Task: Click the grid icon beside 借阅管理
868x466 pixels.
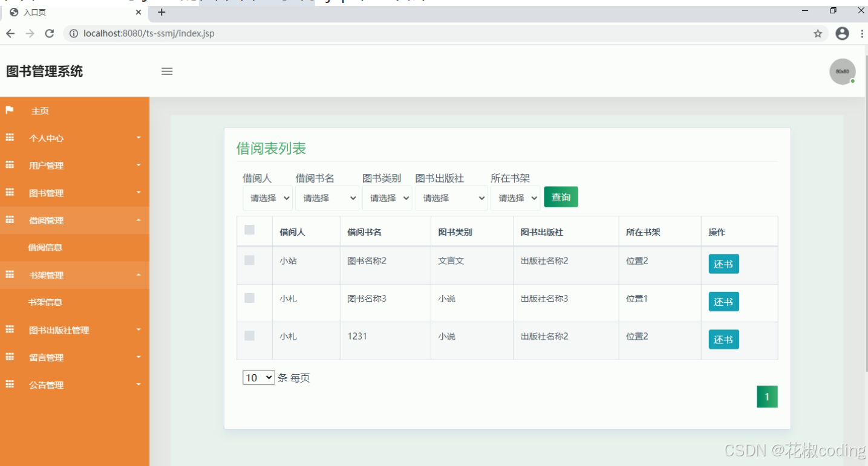Action: click(x=8, y=220)
